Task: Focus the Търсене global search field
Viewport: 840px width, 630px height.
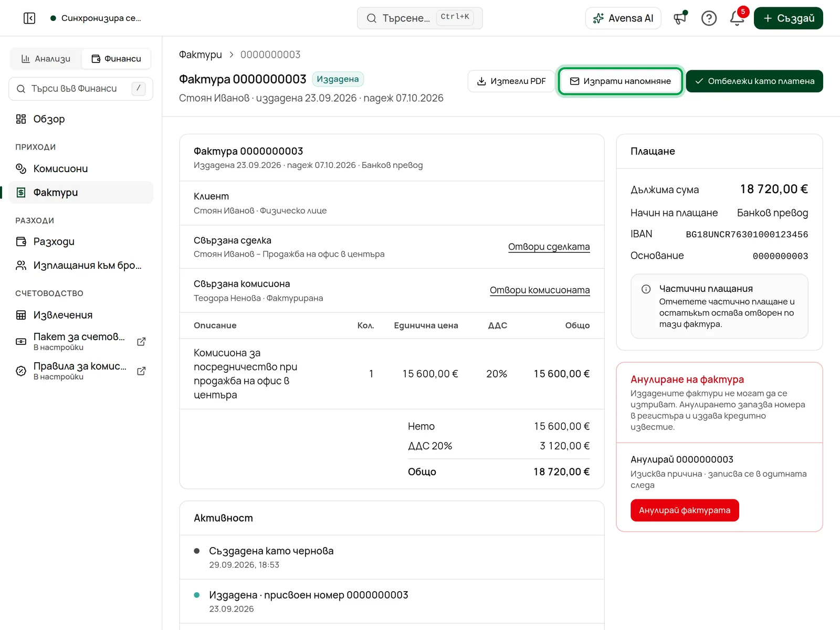Action: pos(419,18)
